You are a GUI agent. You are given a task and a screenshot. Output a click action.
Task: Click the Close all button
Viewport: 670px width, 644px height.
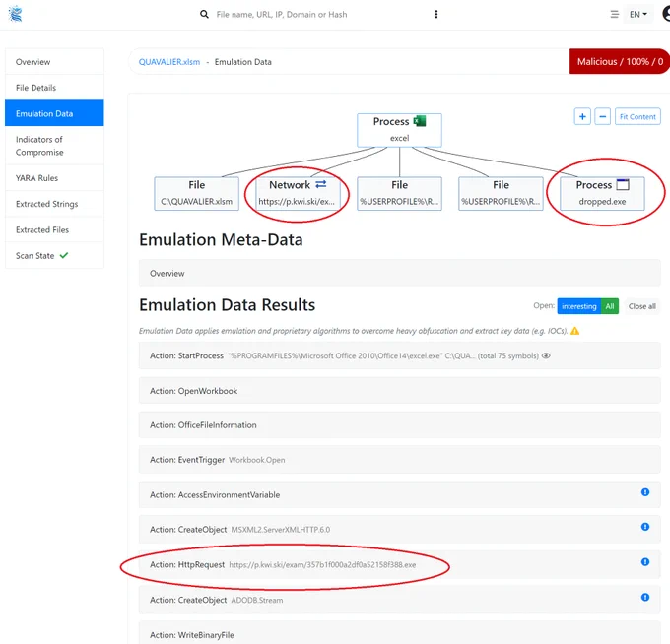coord(641,306)
